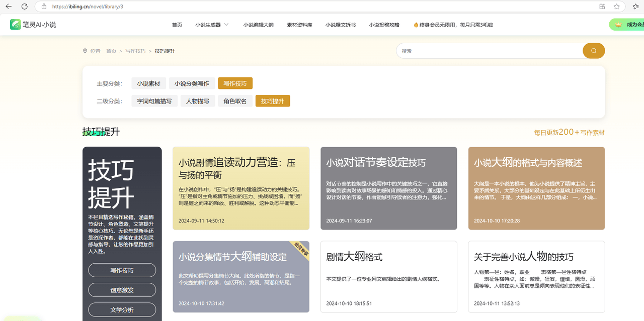Select the 小说素材 main category

coord(148,83)
